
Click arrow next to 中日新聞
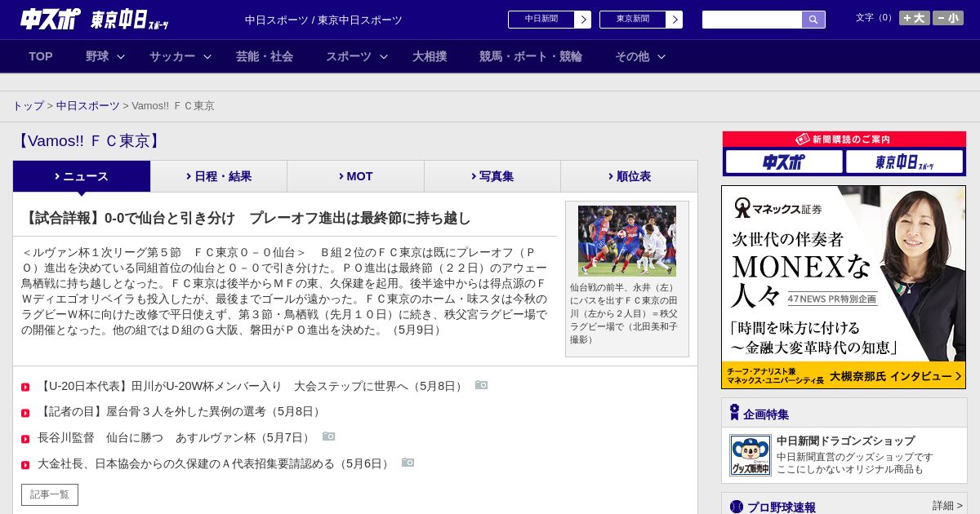point(583,20)
